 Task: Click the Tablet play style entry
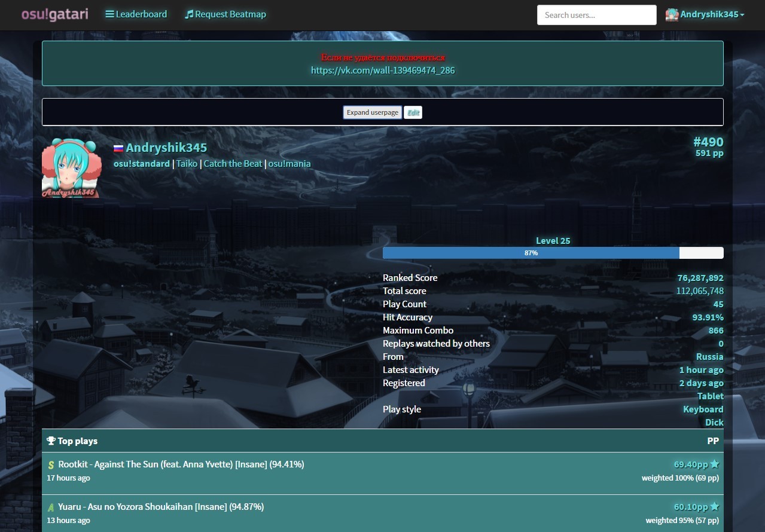pyautogui.click(x=711, y=396)
